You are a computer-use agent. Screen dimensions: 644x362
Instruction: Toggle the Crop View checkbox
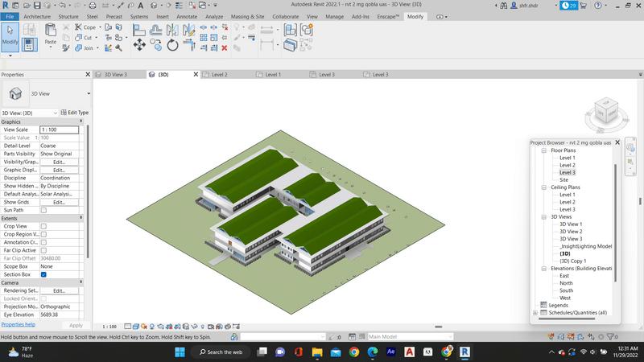pos(43,226)
